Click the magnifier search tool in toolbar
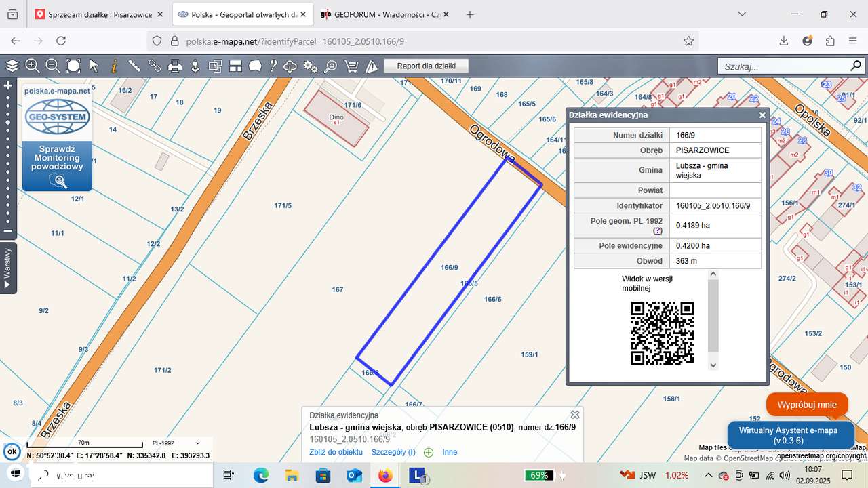 331,66
